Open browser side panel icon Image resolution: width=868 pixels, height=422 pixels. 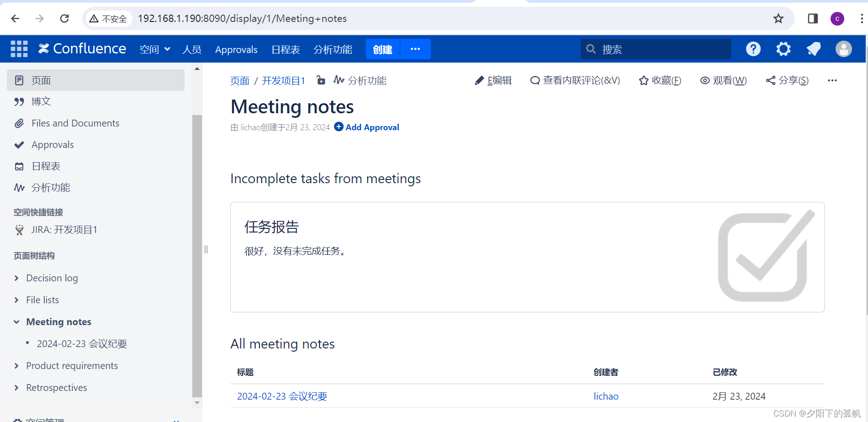813,18
